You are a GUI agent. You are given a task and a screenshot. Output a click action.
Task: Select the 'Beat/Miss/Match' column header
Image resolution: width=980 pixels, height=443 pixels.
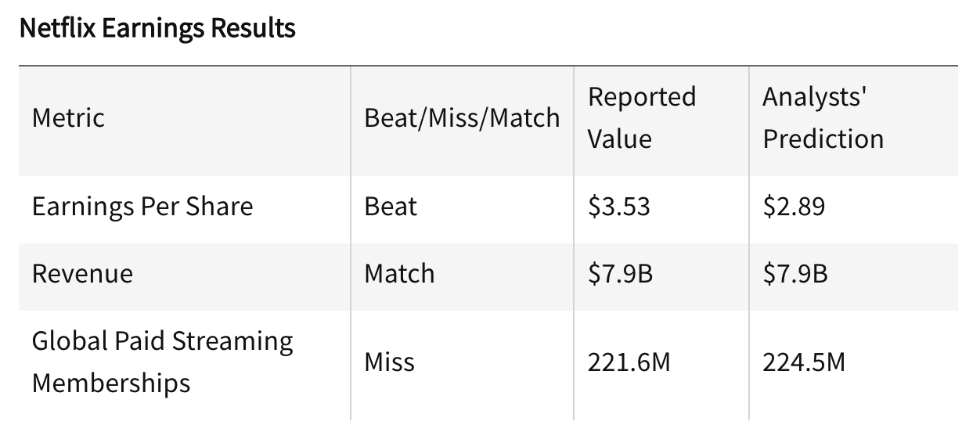tap(462, 118)
